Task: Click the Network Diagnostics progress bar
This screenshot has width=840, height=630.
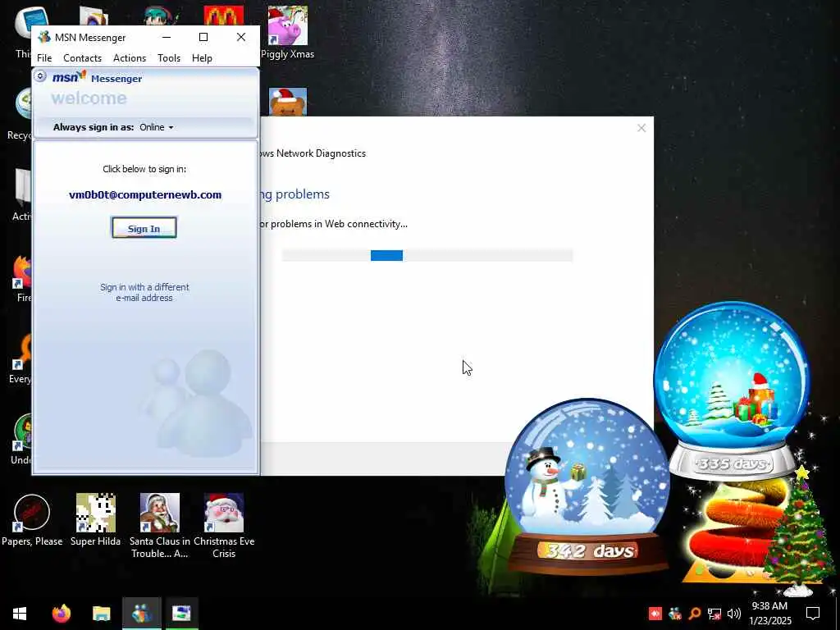Action: tap(427, 256)
